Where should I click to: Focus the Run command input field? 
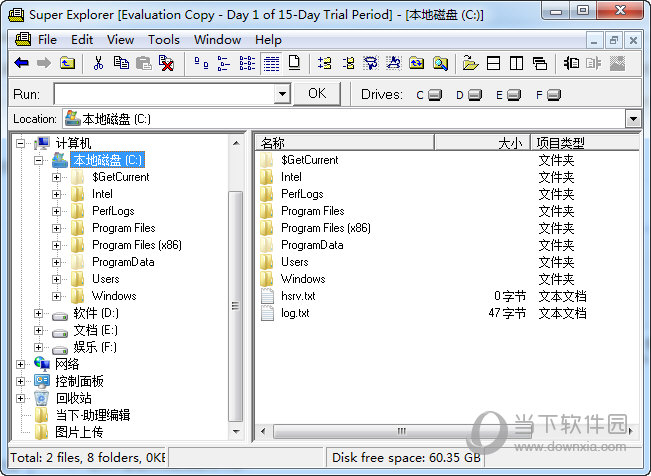click(164, 94)
